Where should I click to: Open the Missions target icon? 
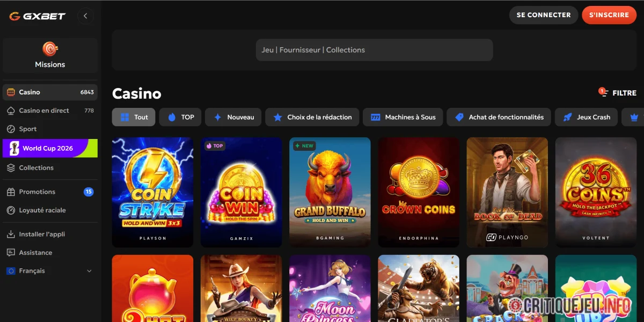tap(50, 49)
